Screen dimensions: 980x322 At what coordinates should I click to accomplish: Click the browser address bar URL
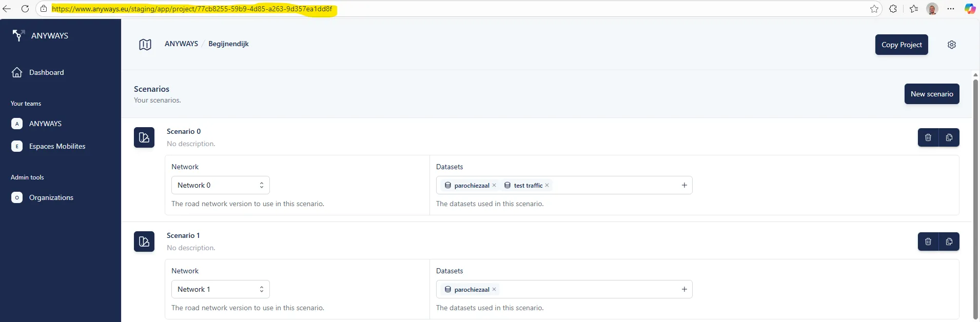tap(192, 9)
